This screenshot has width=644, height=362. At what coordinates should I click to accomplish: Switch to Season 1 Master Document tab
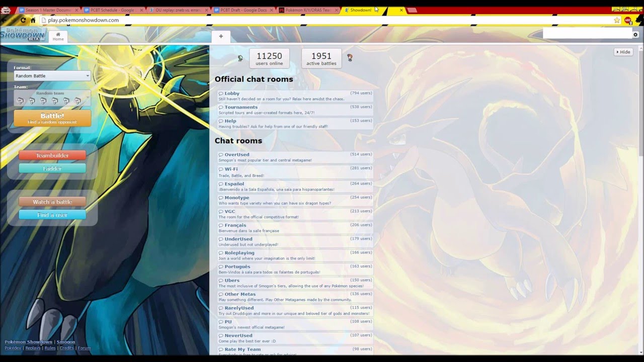click(x=48, y=10)
